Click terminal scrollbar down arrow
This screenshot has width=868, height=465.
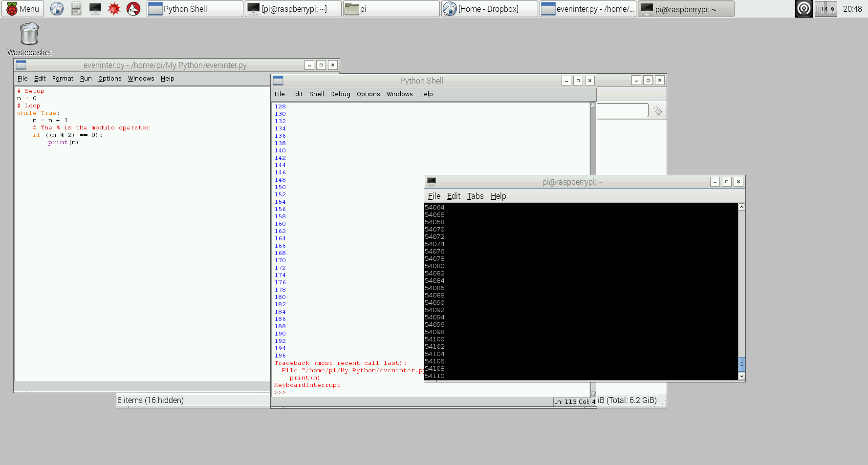[x=741, y=376]
